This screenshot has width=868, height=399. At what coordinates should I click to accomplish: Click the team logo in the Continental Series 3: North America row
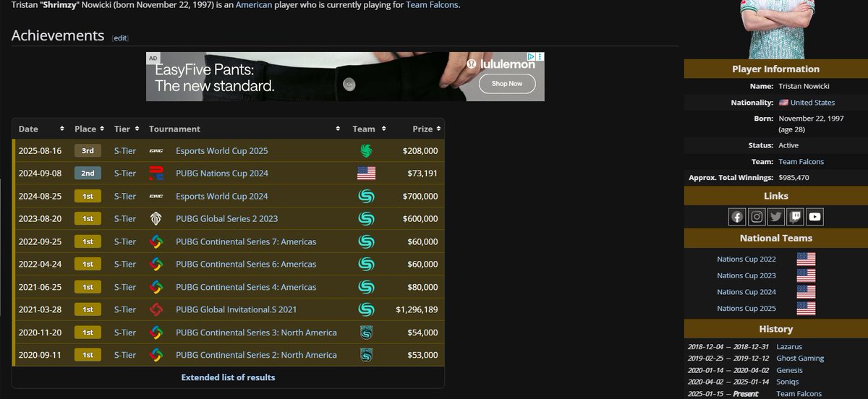click(367, 332)
